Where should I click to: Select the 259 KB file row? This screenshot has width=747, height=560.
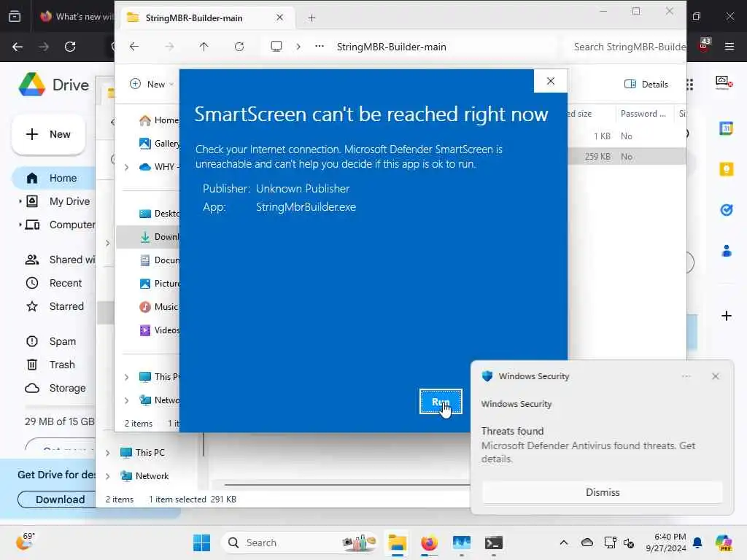(627, 156)
